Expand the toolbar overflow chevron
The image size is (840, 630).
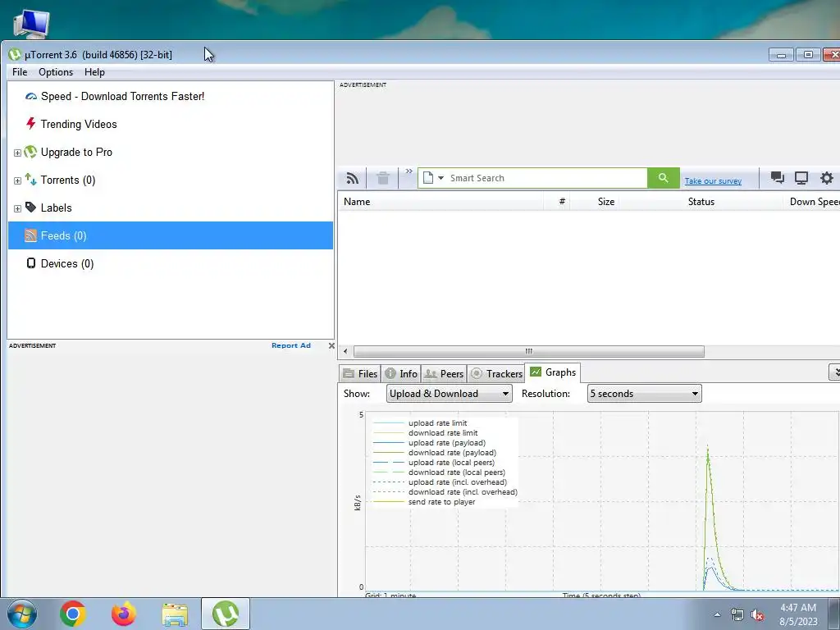pos(409,171)
